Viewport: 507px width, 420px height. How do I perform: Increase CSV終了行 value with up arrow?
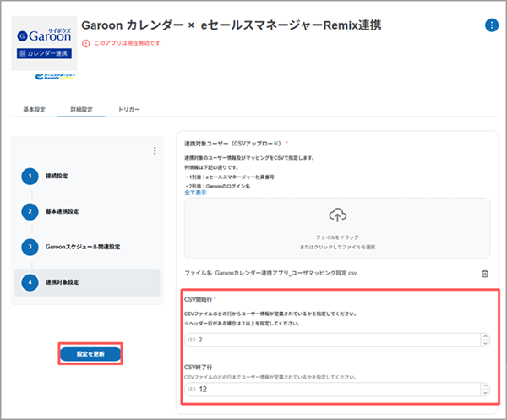click(484, 385)
